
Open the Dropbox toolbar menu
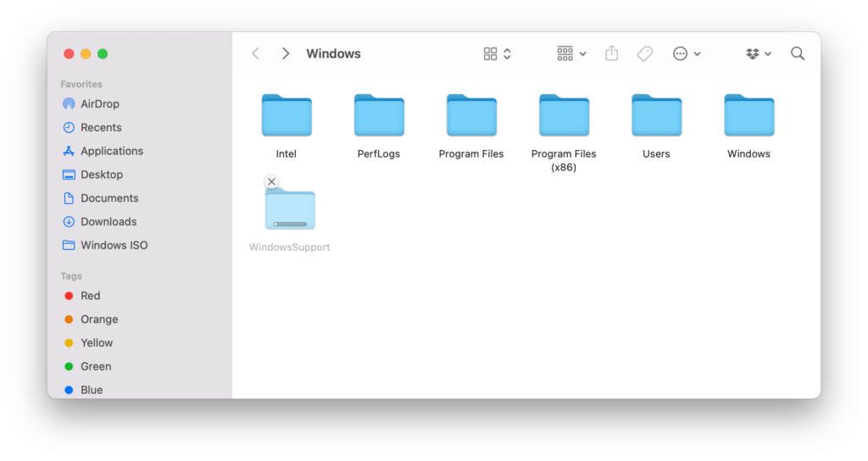758,53
